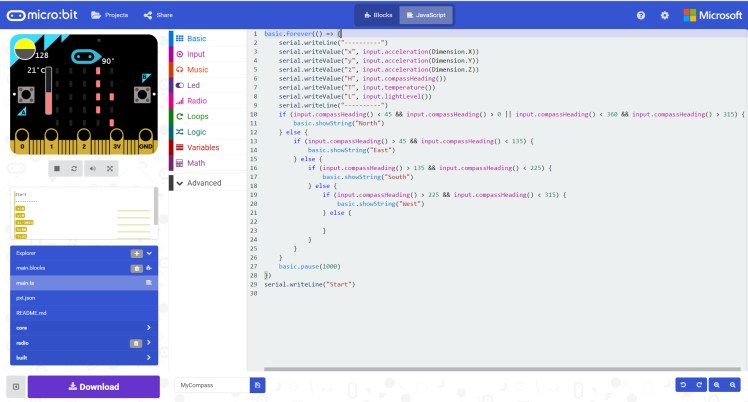Click simulator 3V pin
The width and height of the screenshot is (748, 402).
[116, 142]
